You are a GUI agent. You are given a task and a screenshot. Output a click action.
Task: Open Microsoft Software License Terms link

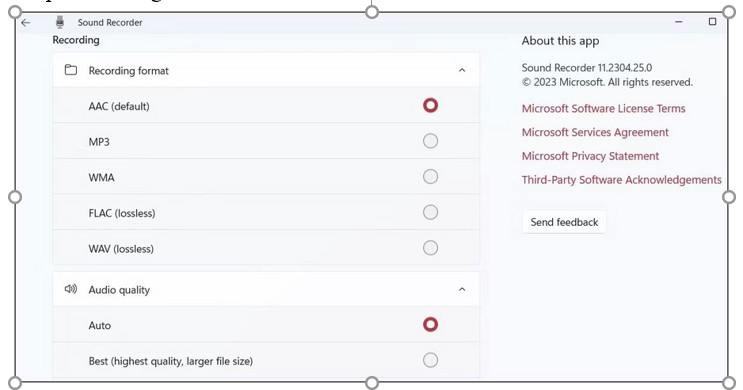tap(603, 109)
